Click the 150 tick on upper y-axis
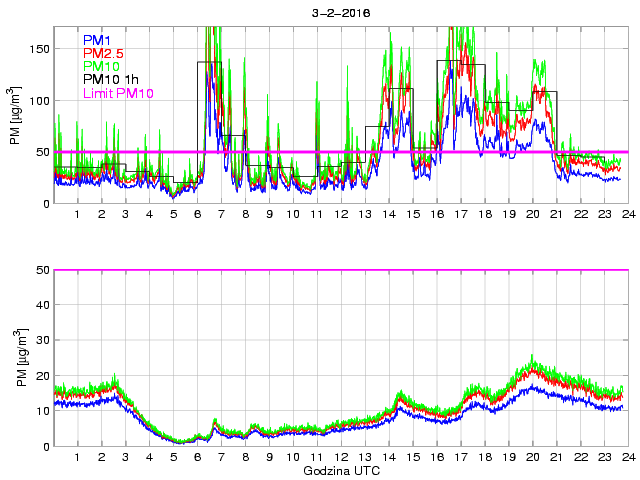Screen dimensions: 640x480 [38, 49]
